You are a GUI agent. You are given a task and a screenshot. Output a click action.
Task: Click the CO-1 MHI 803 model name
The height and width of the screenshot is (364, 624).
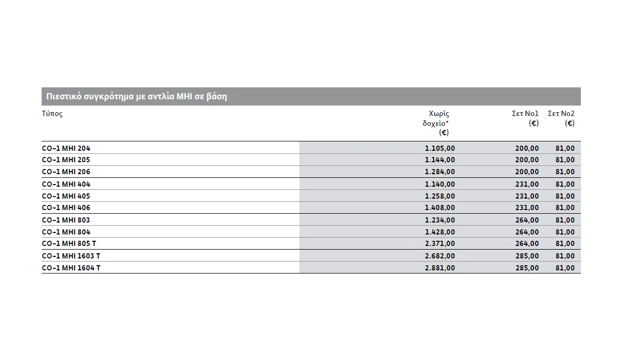(x=66, y=220)
